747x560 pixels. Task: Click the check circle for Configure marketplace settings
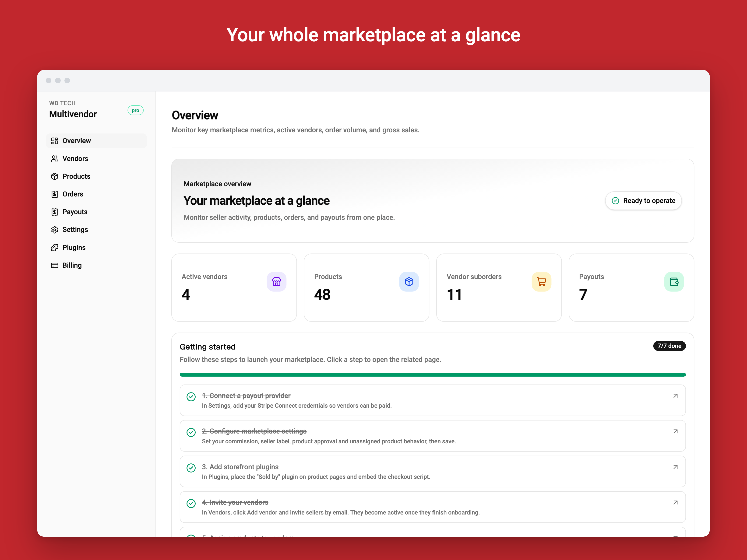click(x=191, y=432)
